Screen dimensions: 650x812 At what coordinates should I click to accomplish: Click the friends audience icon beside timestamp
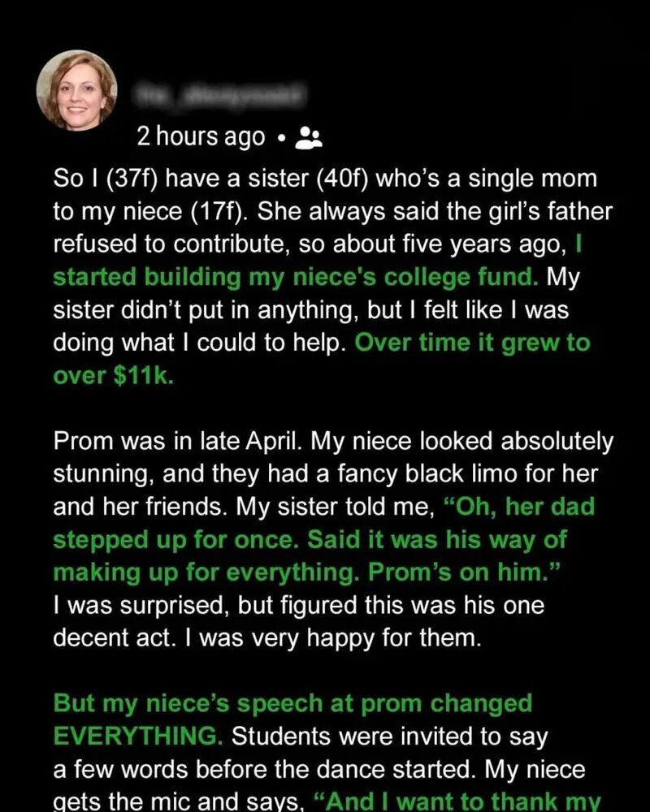click(x=309, y=138)
